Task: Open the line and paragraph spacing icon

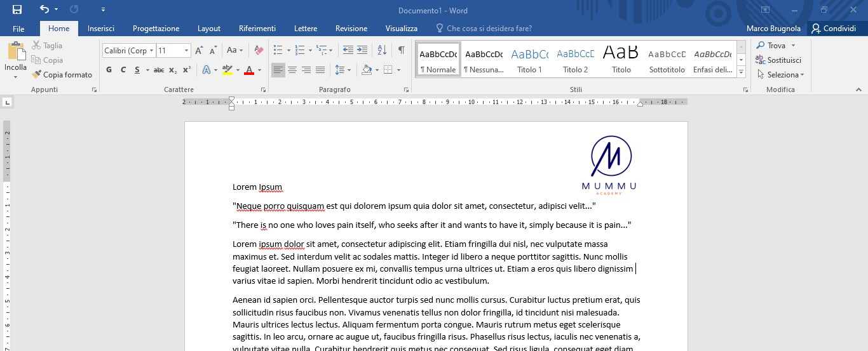Action: [x=340, y=70]
